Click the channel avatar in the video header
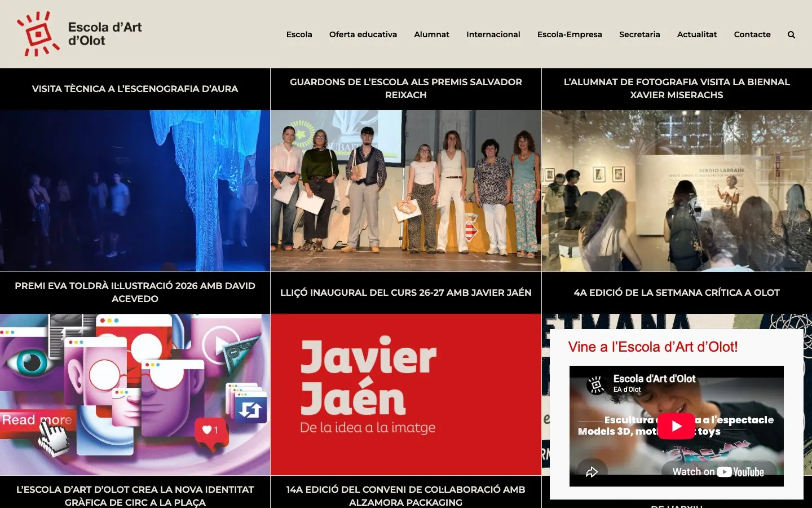 (x=595, y=384)
